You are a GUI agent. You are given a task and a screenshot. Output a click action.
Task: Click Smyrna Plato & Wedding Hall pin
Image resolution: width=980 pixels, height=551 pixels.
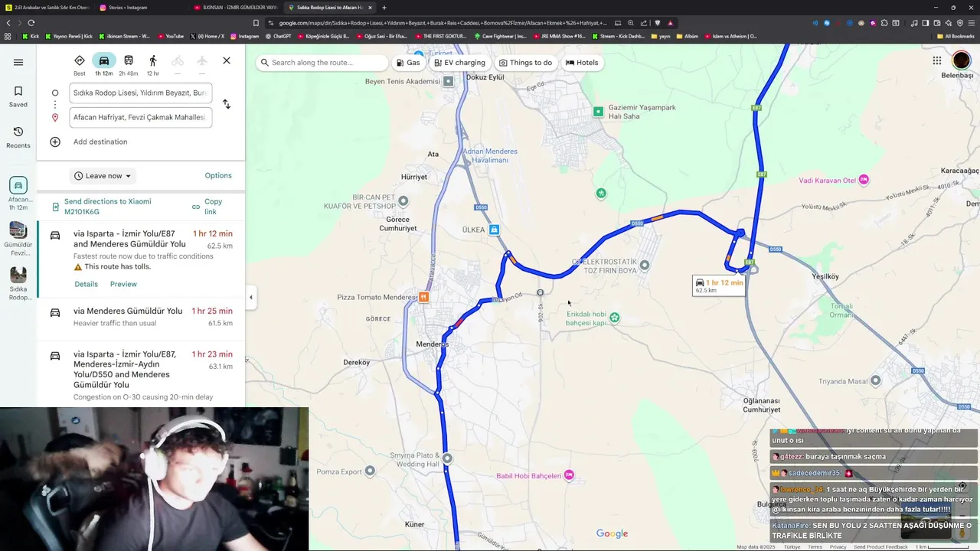pos(447,458)
